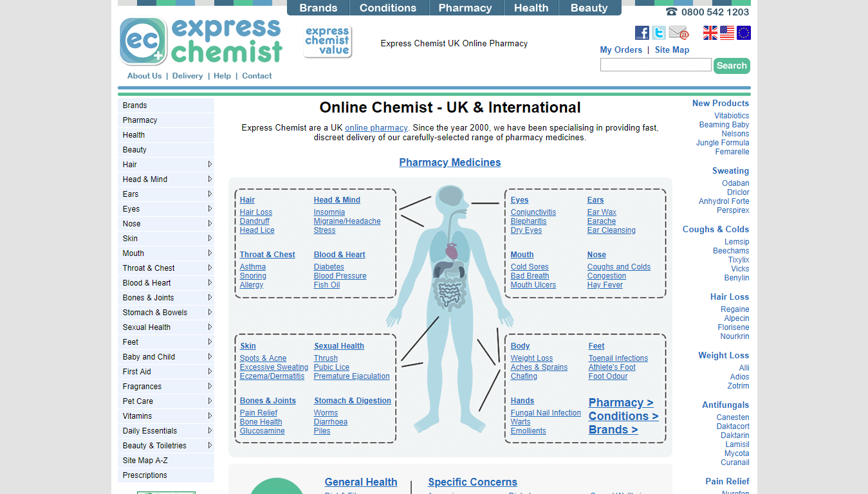Expand the Bones & Joints sidebar arrow
868x494 pixels.
pos(210,297)
